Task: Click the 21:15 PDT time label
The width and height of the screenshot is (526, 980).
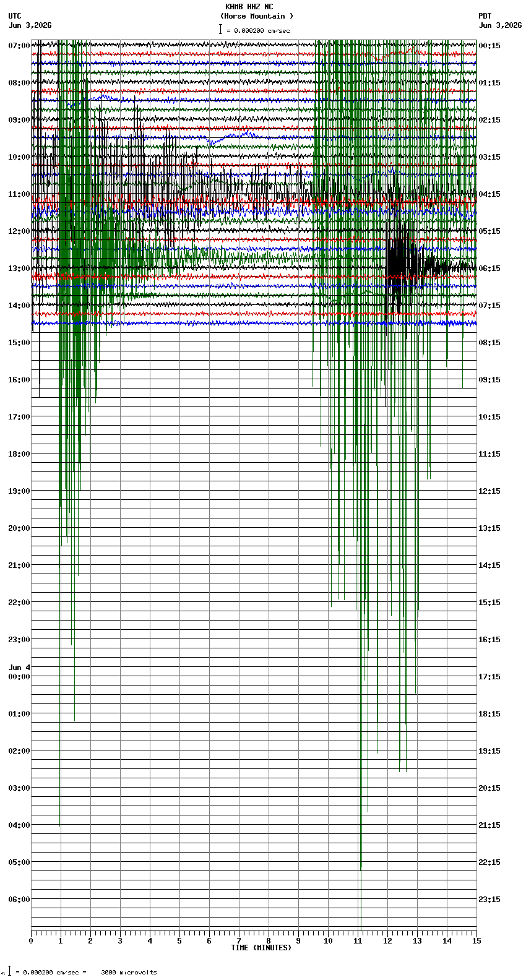Action: [489, 825]
